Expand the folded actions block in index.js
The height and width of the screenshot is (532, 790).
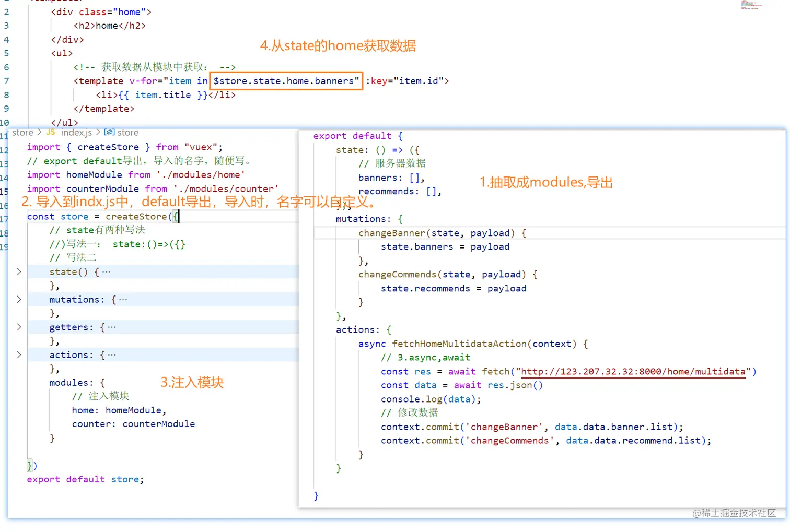[19, 354]
